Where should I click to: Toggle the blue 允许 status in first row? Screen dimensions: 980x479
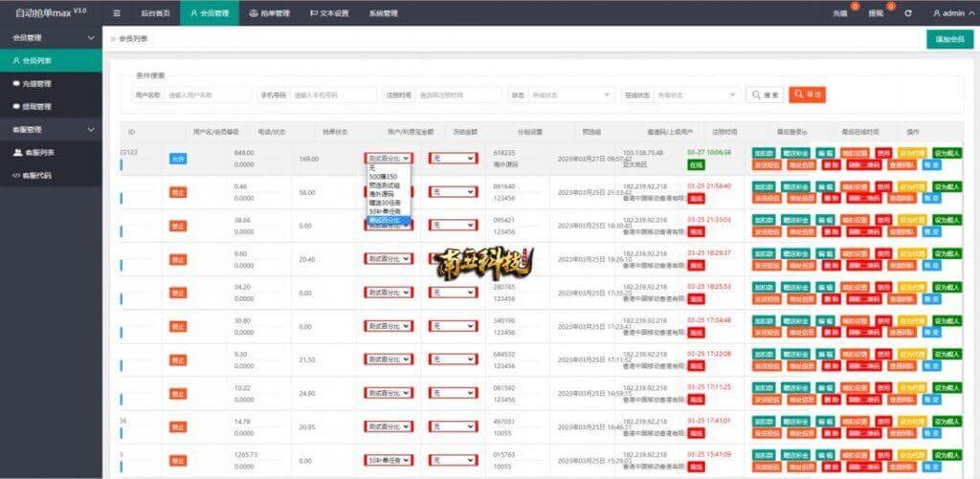178,159
